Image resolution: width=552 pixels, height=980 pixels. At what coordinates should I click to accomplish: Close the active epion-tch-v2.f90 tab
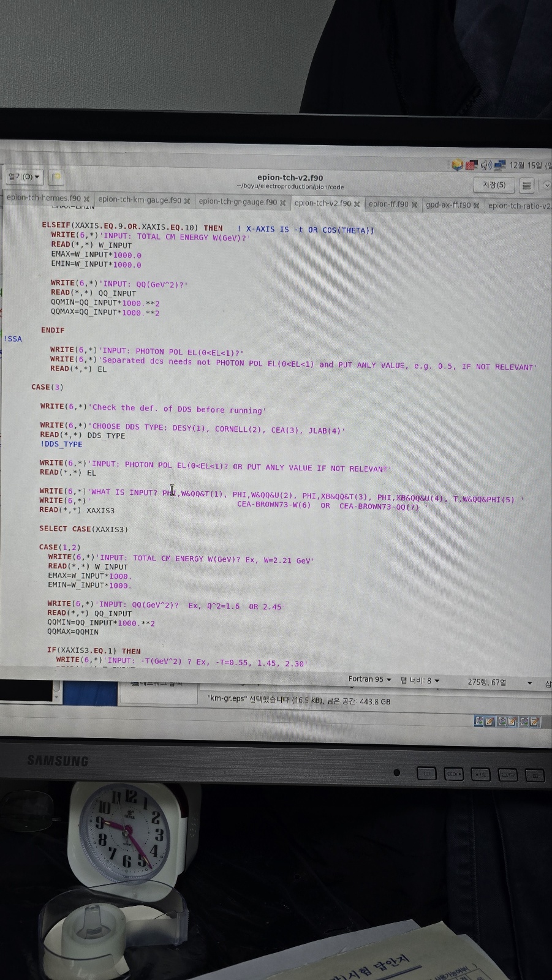357,204
